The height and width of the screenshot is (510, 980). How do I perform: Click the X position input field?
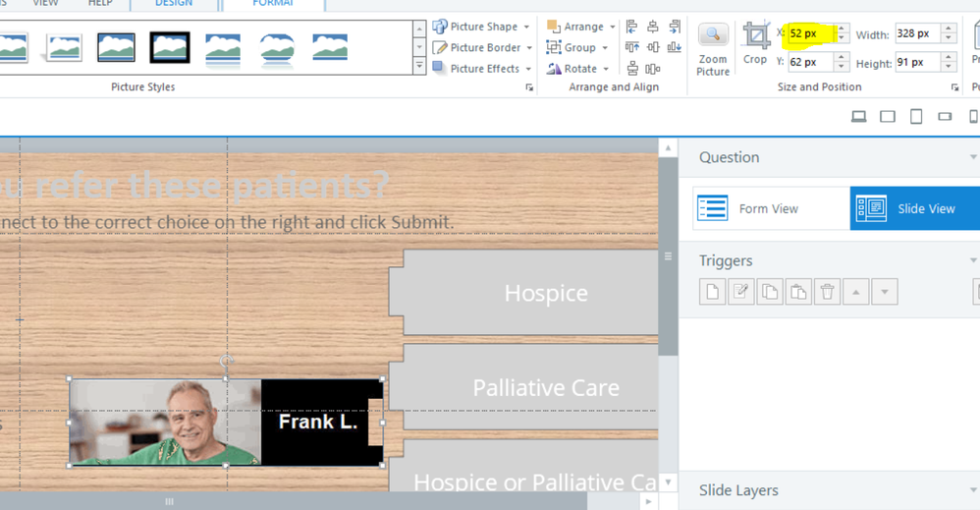coord(809,34)
